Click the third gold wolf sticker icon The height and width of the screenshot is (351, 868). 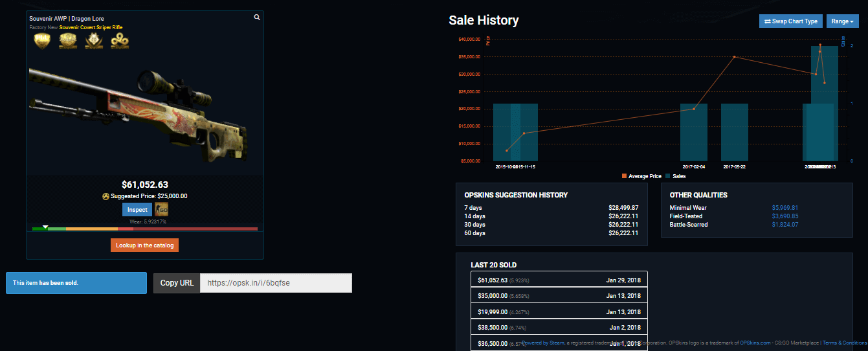pyautogui.click(x=94, y=40)
